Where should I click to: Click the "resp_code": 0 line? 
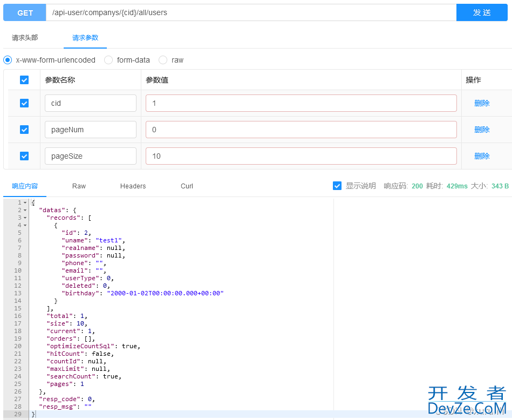[67, 399]
